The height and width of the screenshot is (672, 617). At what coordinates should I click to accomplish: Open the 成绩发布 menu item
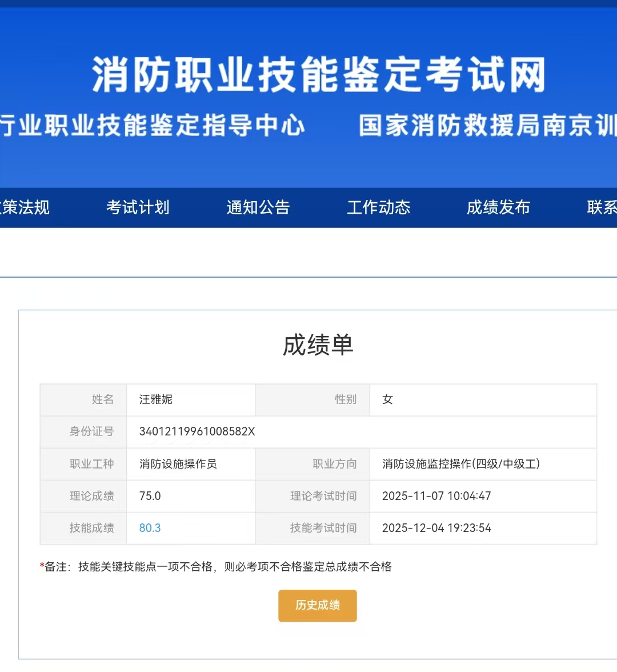coord(499,207)
